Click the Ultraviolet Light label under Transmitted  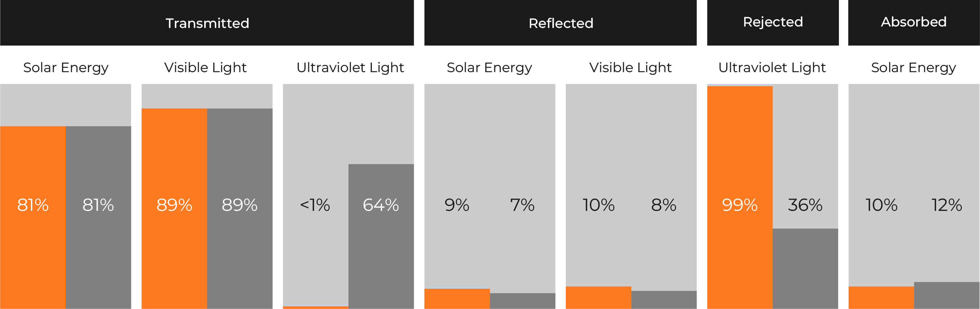(x=350, y=68)
